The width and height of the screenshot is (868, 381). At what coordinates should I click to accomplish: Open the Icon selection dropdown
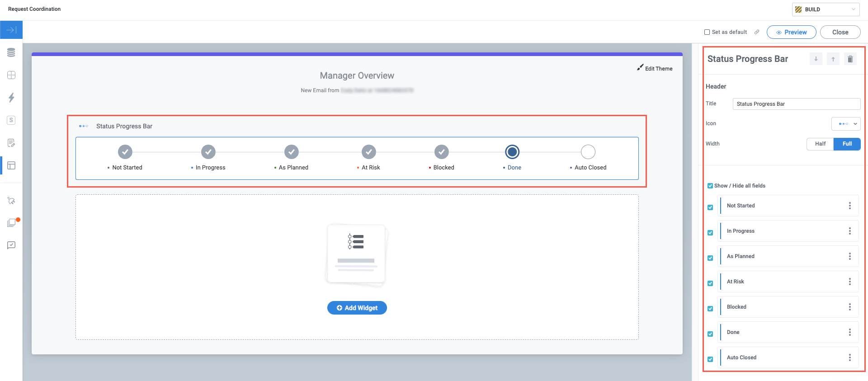(x=845, y=124)
